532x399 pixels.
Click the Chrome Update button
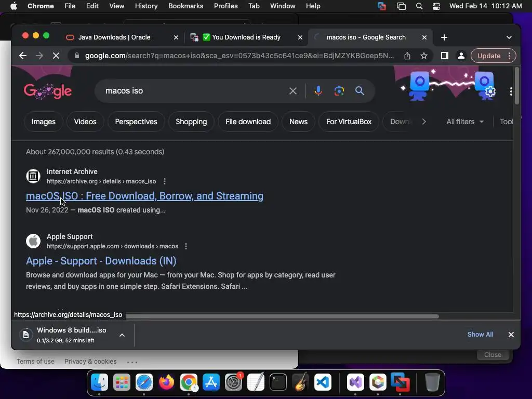[489, 56]
